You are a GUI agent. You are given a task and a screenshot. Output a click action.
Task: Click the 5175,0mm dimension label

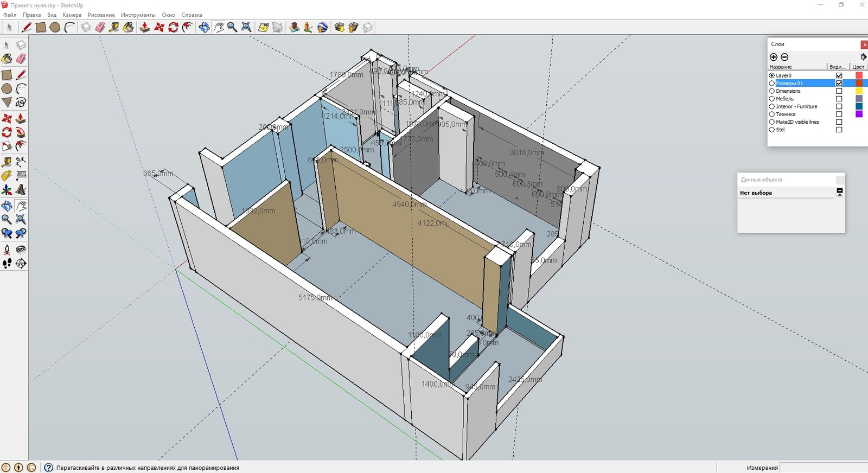click(x=315, y=298)
